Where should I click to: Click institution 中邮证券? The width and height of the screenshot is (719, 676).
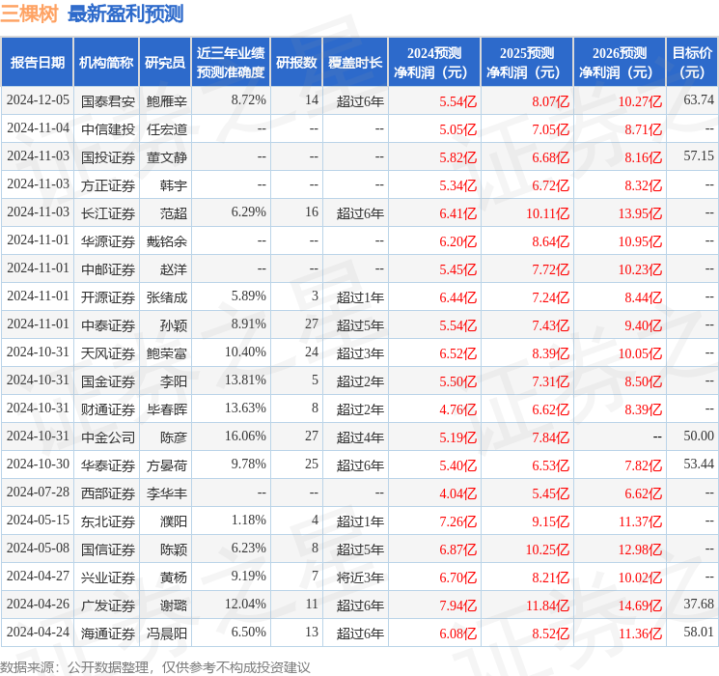[108, 269]
